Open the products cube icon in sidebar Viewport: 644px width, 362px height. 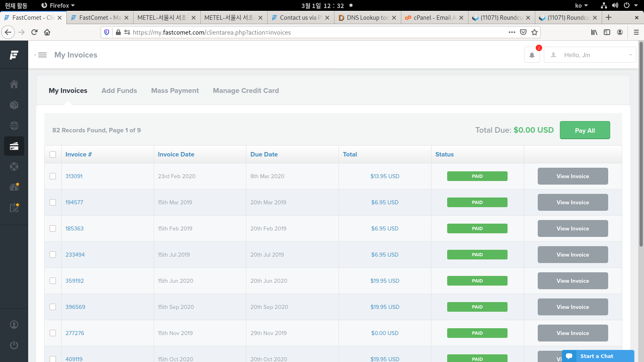(x=14, y=105)
